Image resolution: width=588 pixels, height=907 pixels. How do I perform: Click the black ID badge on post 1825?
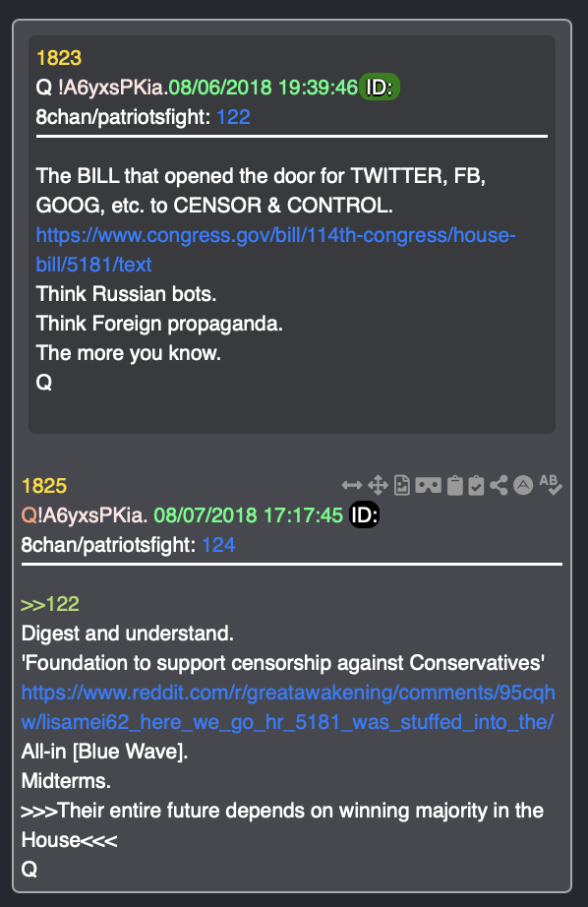(364, 514)
